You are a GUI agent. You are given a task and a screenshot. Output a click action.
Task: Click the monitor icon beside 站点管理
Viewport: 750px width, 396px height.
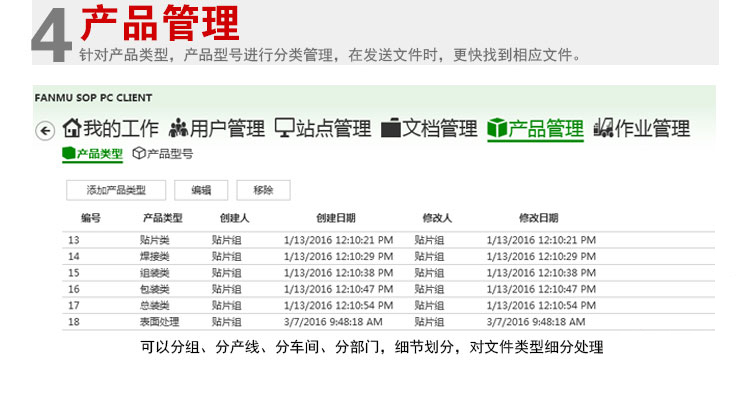(x=285, y=128)
